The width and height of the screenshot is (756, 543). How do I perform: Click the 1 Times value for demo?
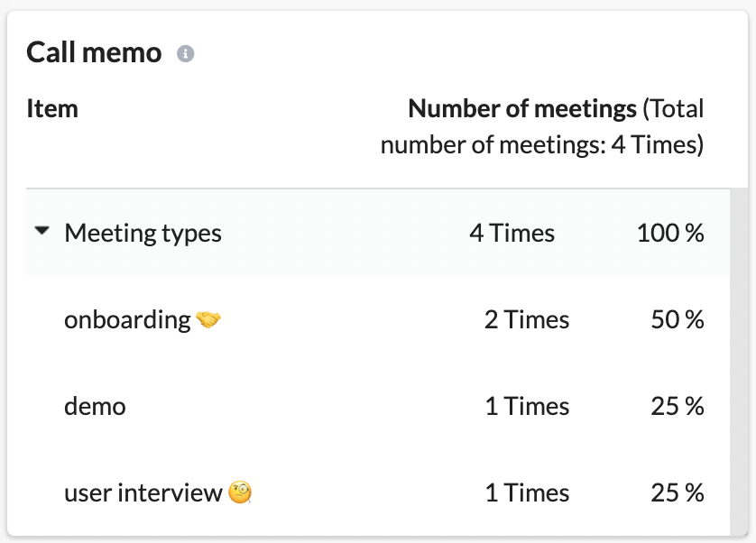[x=527, y=406]
